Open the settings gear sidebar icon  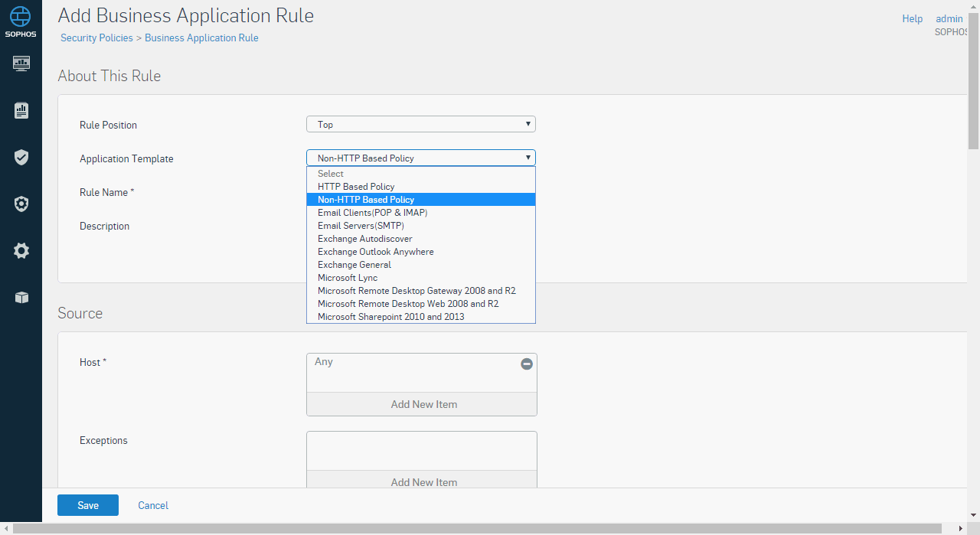[x=21, y=250]
